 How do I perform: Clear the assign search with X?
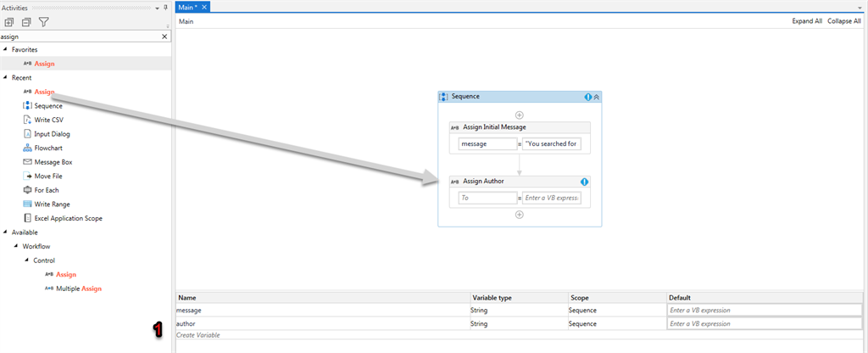tap(164, 36)
